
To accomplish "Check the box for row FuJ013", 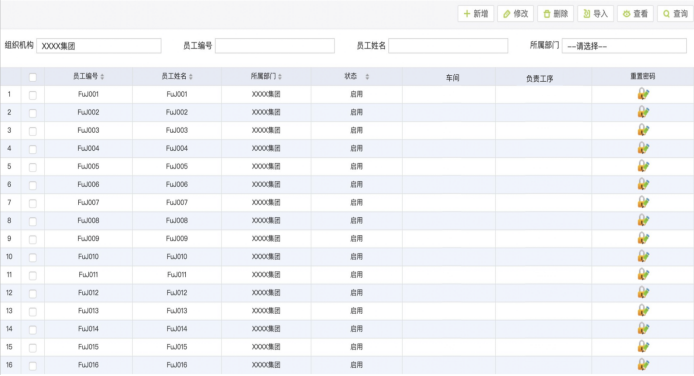I will 33,312.
